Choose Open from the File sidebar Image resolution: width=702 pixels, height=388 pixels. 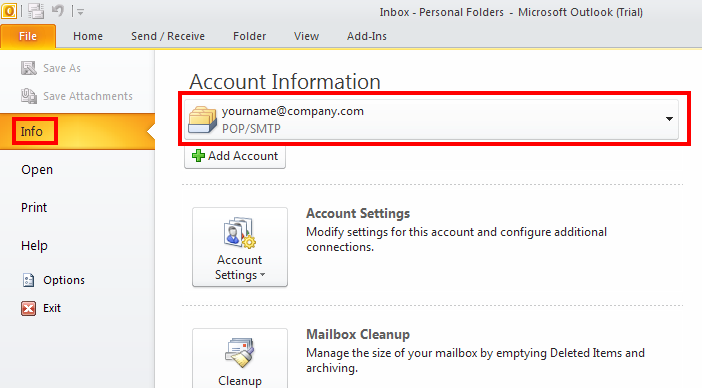tap(37, 170)
